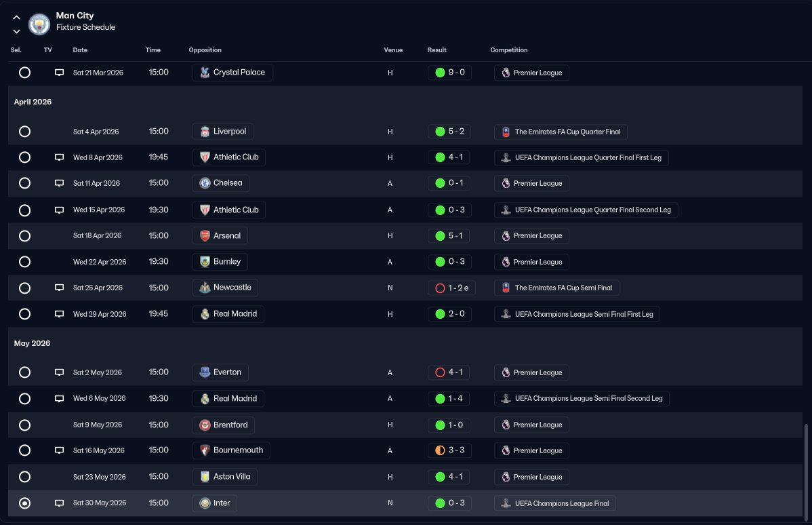Sort fixtures by the Date column header

[80, 50]
